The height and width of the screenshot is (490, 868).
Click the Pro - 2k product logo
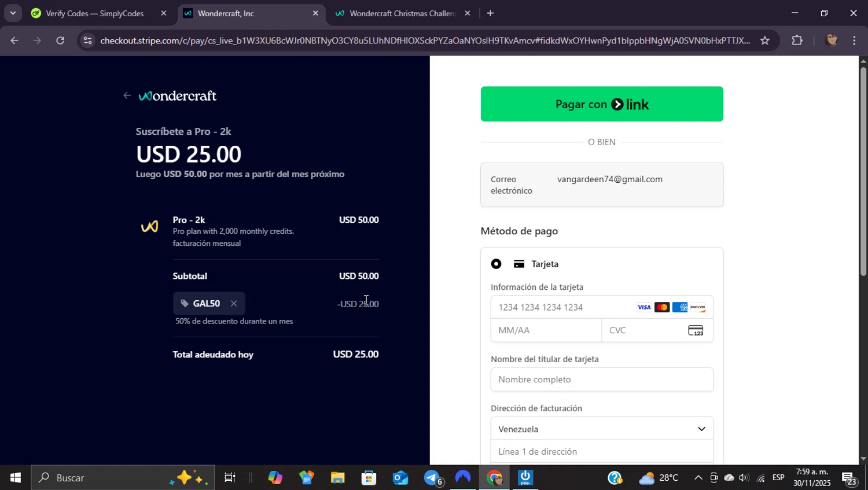[x=149, y=227]
